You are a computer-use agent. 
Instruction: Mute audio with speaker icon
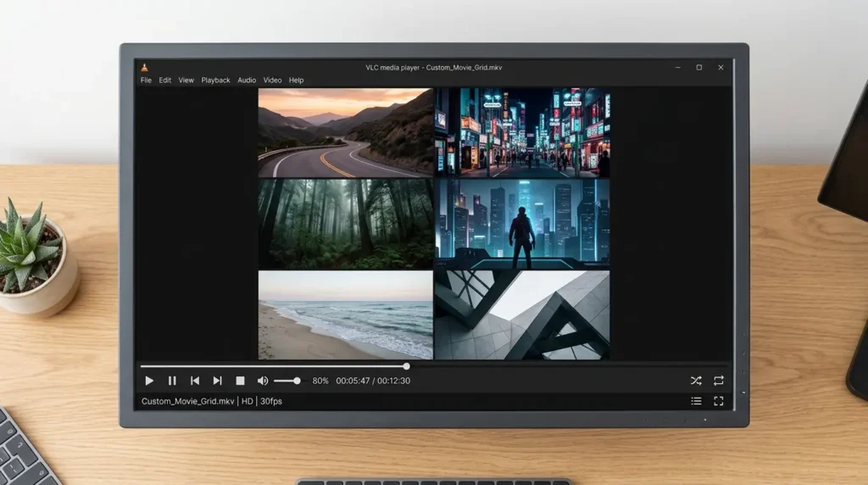tap(263, 381)
